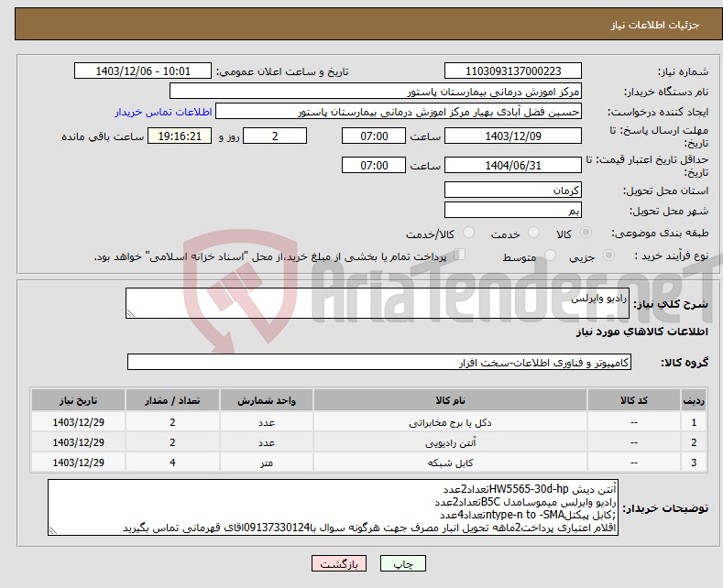
Task: Click the row number 1 cell
Action: coord(694,422)
